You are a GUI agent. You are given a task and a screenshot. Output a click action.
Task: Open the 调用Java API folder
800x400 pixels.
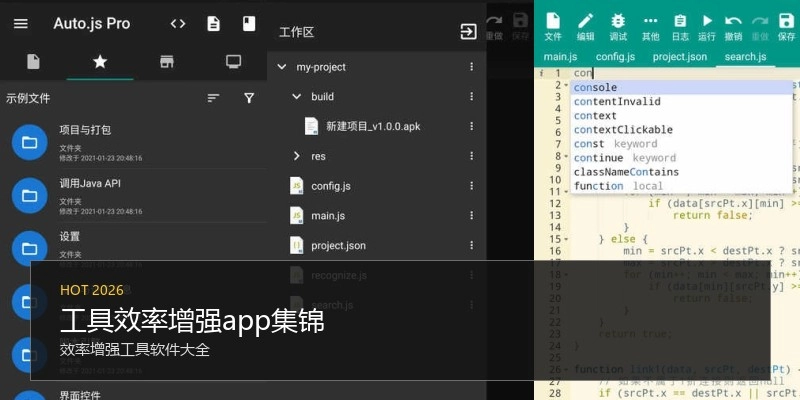tap(133, 196)
